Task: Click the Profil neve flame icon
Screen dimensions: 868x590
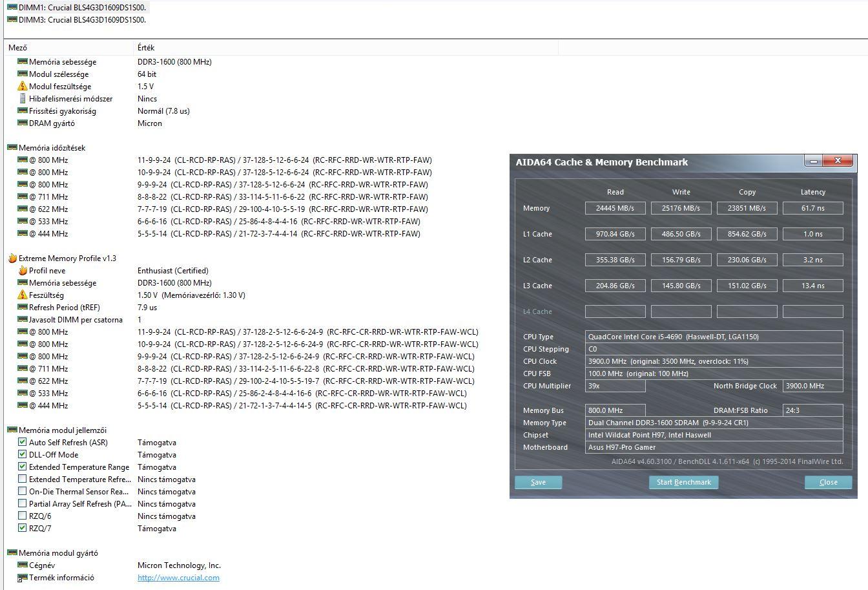Action: pyautogui.click(x=23, y=270)
